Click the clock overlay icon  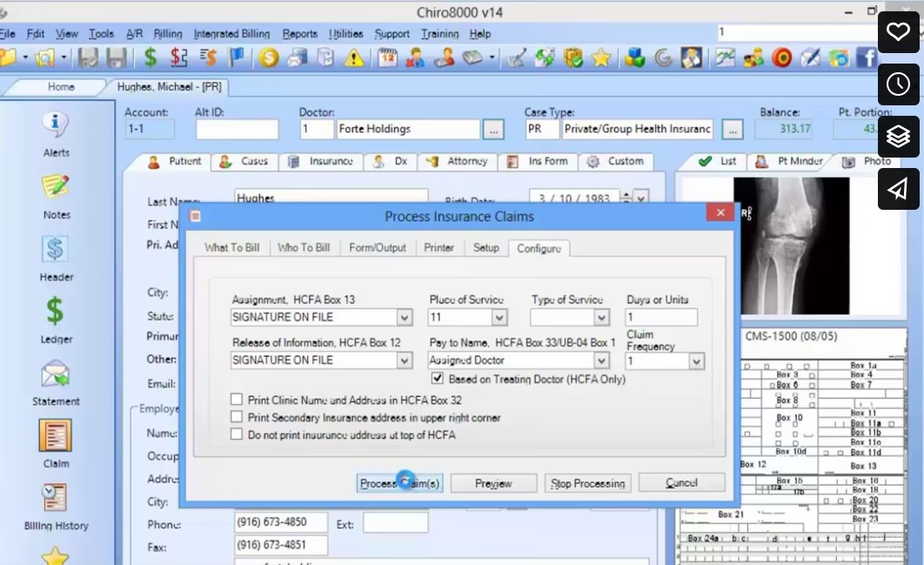(898, 84)
